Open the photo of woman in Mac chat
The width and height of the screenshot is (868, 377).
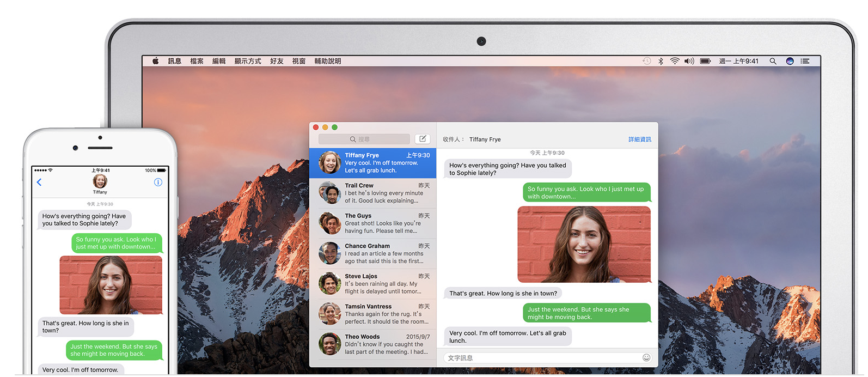(x=584, y=244)
